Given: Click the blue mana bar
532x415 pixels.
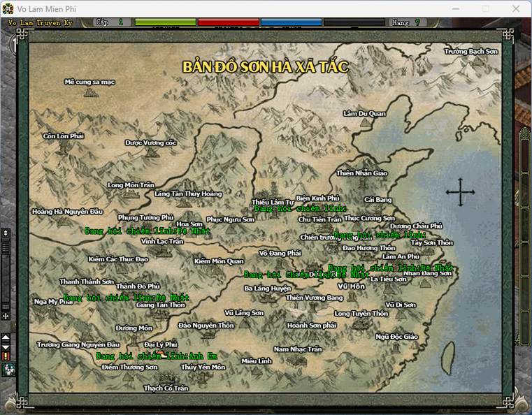Looking at the screenshot, I should click(x=291, y=22).
